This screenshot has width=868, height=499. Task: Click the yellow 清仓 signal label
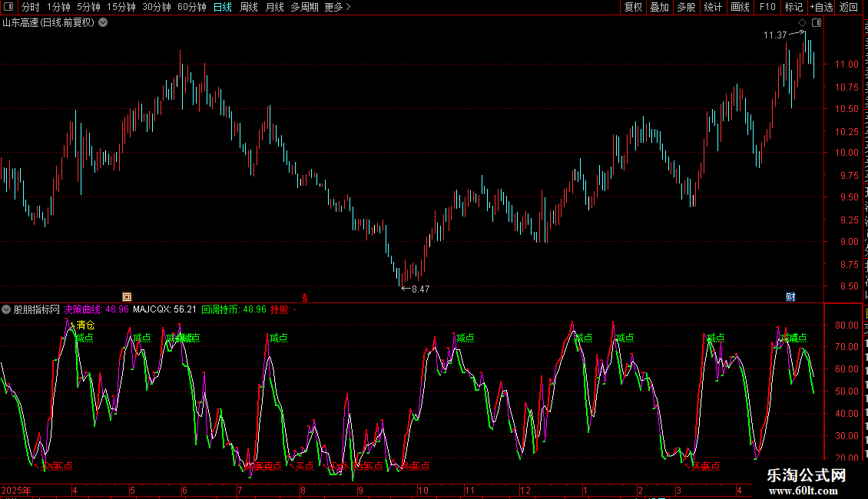coord(85,325)
